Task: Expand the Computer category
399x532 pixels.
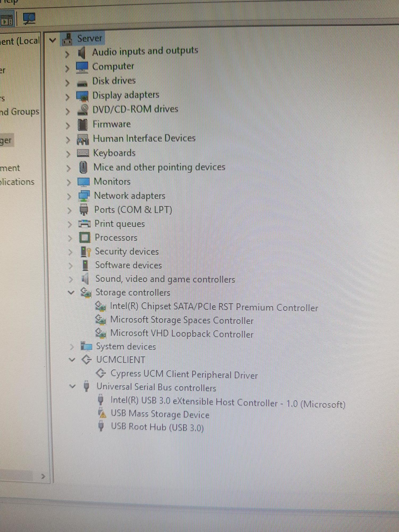Action: coord(67,69)
